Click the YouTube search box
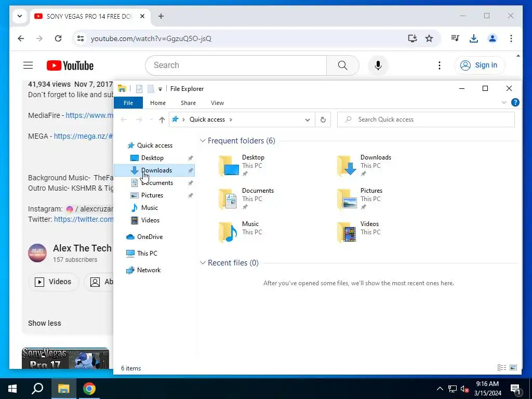 (x=236, y=65)
